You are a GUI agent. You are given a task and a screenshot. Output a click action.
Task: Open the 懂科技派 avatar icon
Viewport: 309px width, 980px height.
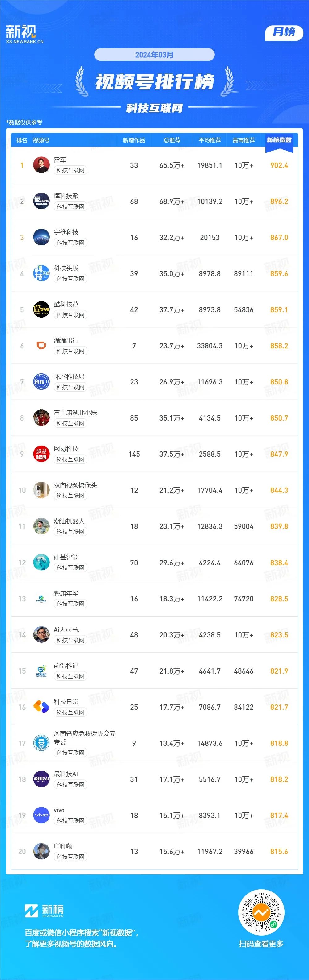coord(41,201)
